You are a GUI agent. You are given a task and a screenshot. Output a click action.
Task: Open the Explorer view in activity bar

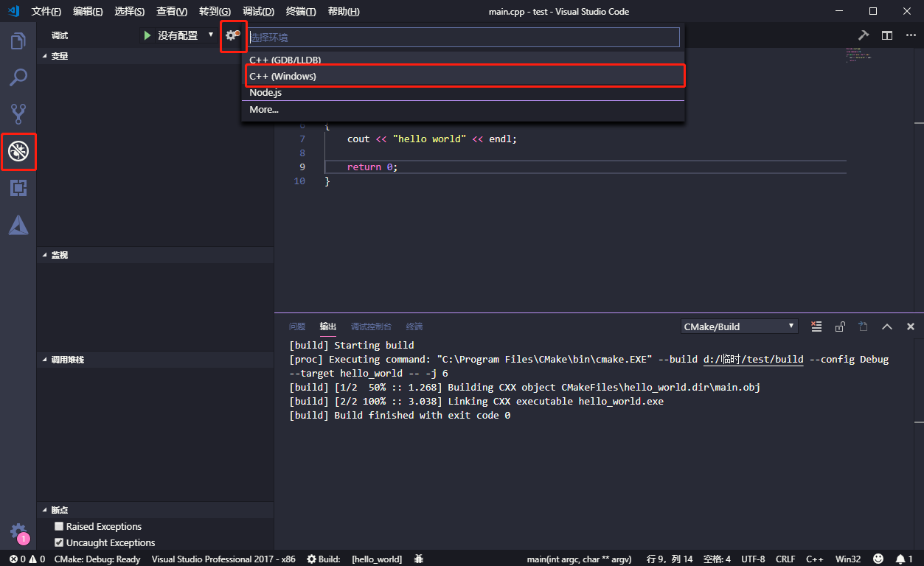[x=18, y=41]
